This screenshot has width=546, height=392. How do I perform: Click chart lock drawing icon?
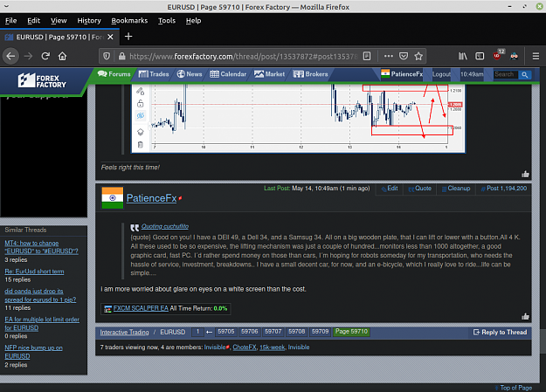[x=141, y=103]
